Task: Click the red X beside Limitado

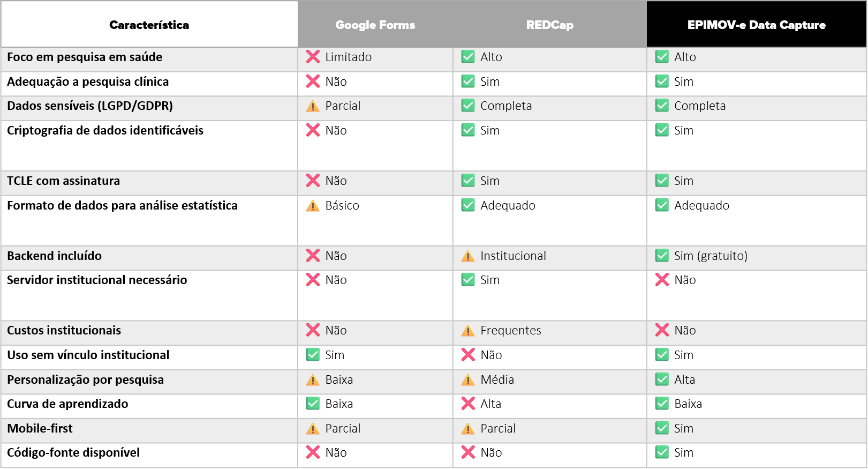Action: pyautogui.click(x=313, y=57)
